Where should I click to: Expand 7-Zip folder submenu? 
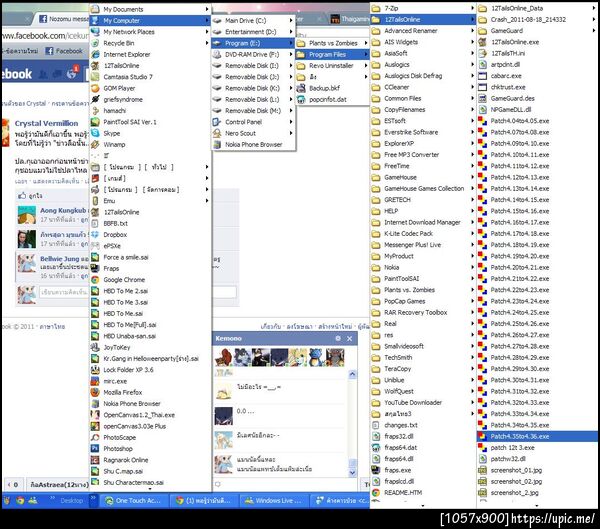(x=472, y=8)
